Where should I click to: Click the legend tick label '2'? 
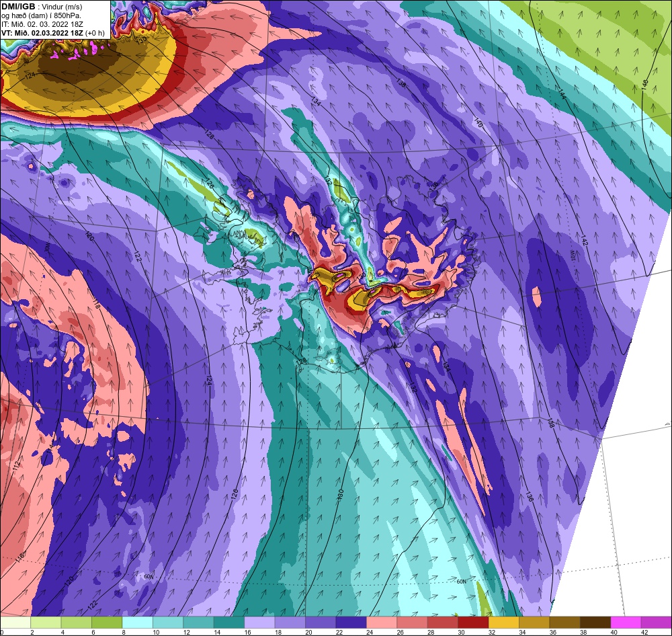(x=32, y=632)
